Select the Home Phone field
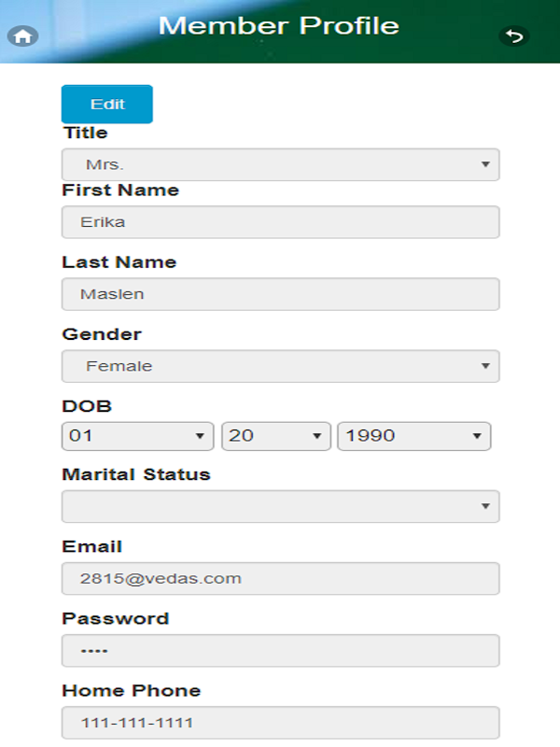560x747 pixels. [x=280, y=722]
